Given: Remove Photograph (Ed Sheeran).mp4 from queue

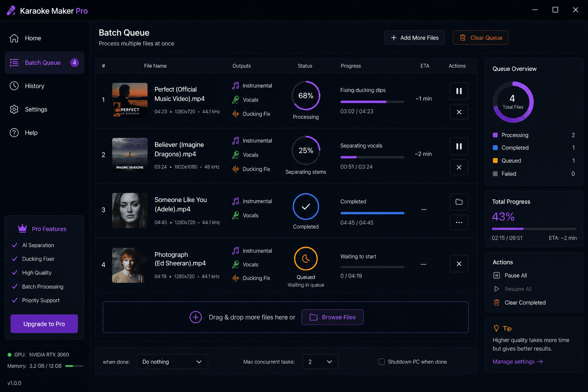Looking at the screenshot, I should (459, 264).
